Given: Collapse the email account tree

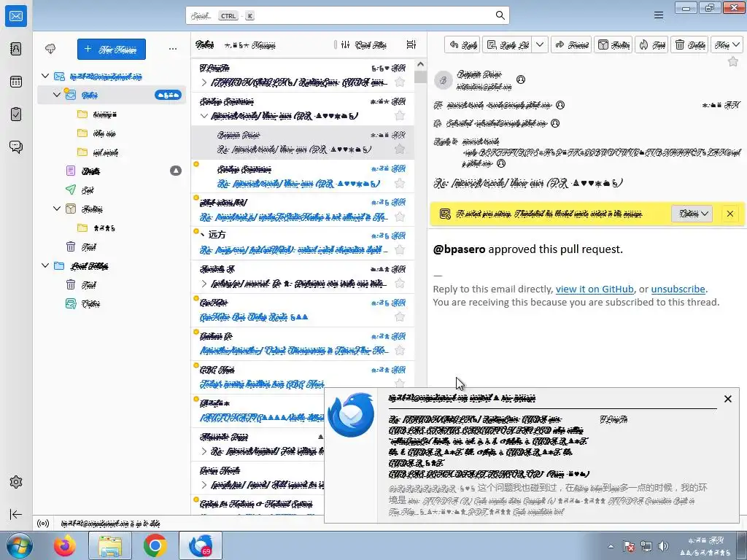Looking at the screenshot, I should point(45,76).
